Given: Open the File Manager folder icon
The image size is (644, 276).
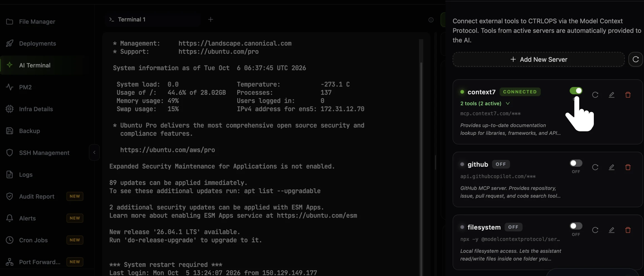Looking at the screenshot, I should click(x=9, y=22).
